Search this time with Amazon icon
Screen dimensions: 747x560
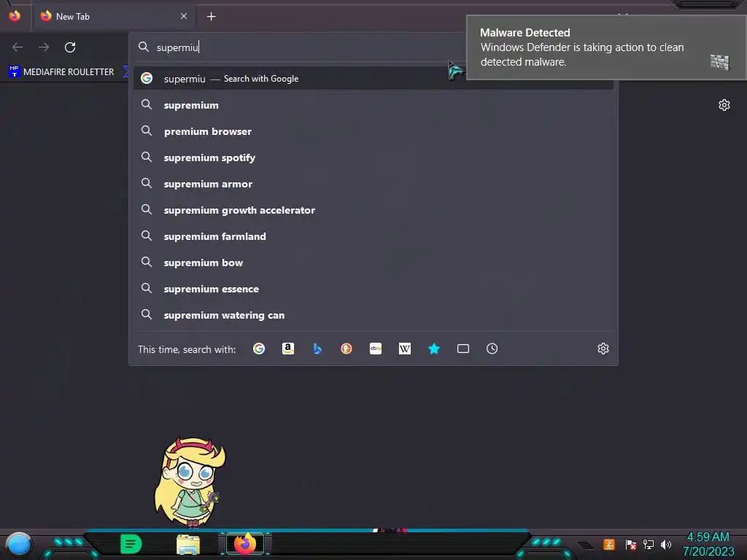click(287, 349)
